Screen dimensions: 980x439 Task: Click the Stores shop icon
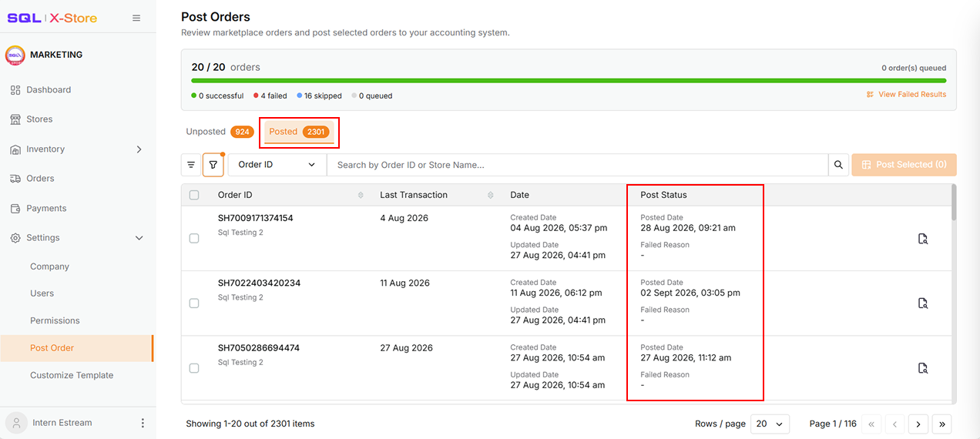(15, 119)
